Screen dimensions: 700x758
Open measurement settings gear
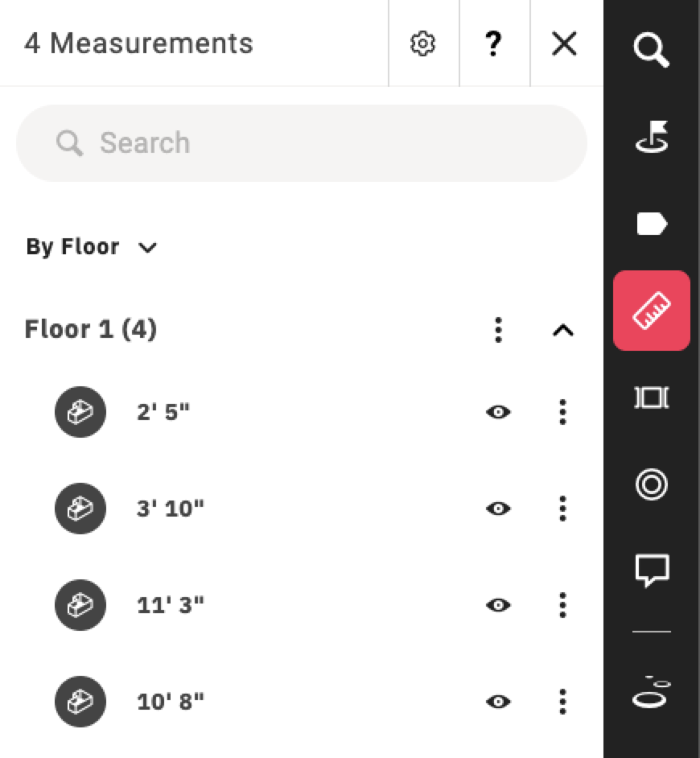tap(423, 44)
